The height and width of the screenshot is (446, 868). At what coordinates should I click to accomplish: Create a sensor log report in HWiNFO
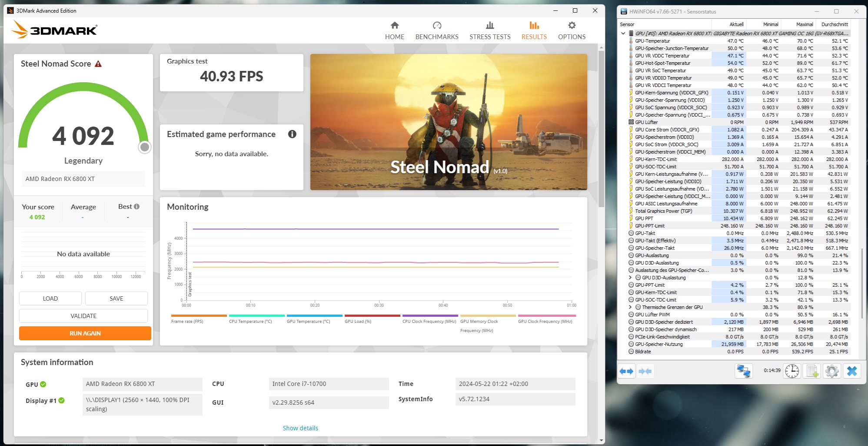[x=811, y=371]
